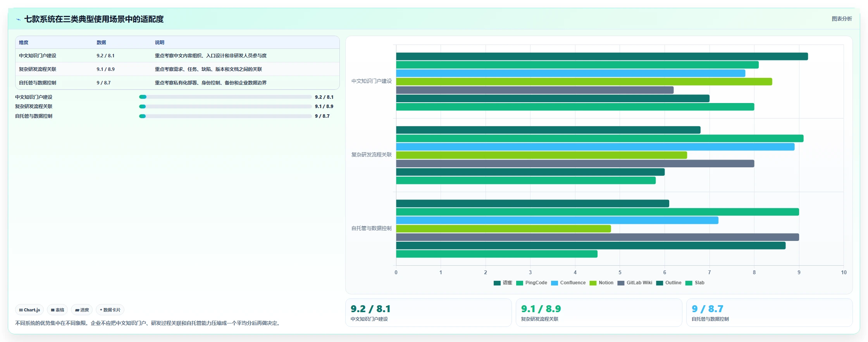Click the Chart.js tag
The height and width of the screenshot is (342, 868).
[29, 310]
